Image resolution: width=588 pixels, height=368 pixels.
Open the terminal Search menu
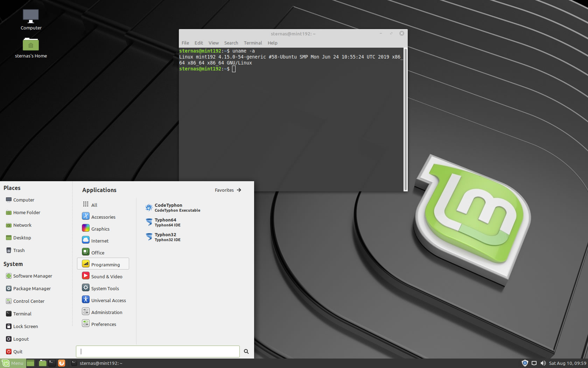point(231,43)
